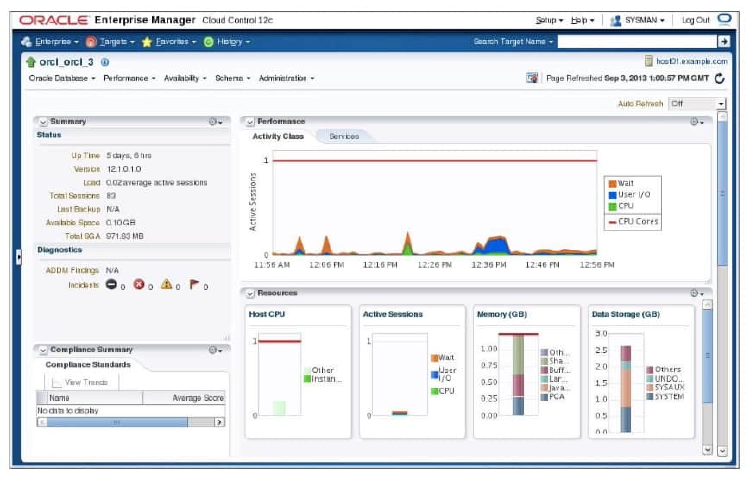Viewport: 750px width, 480px height.
Task: Click the CPU Cores legend line
Action: [x=612, y=222]
